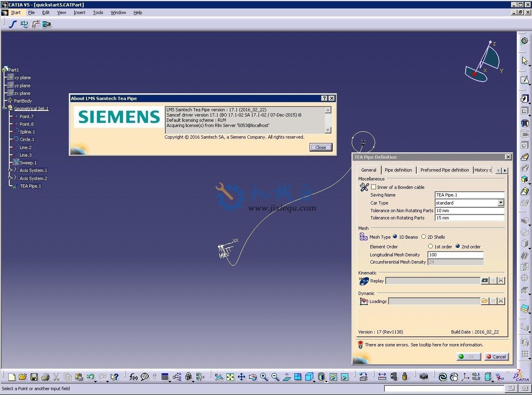Image resolution: width=532 pixels, height=395 pixels.
Task: Open the Car Type dropdown
Action: coord(501,203)
